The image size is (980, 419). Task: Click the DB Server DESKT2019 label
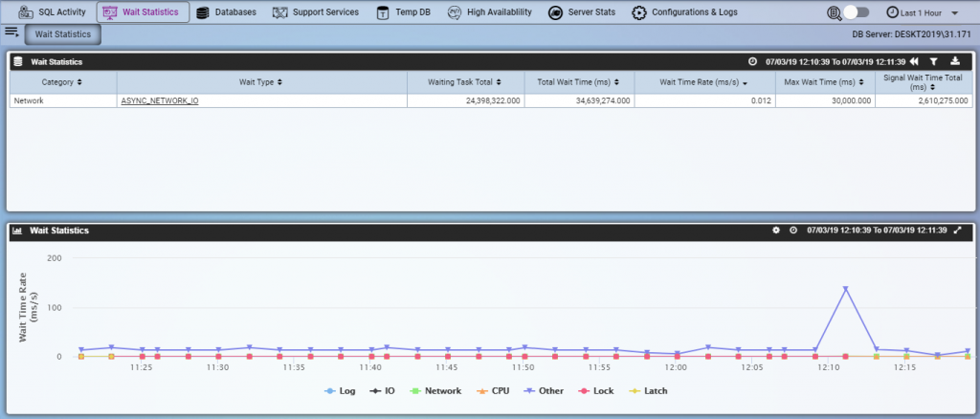911,34
